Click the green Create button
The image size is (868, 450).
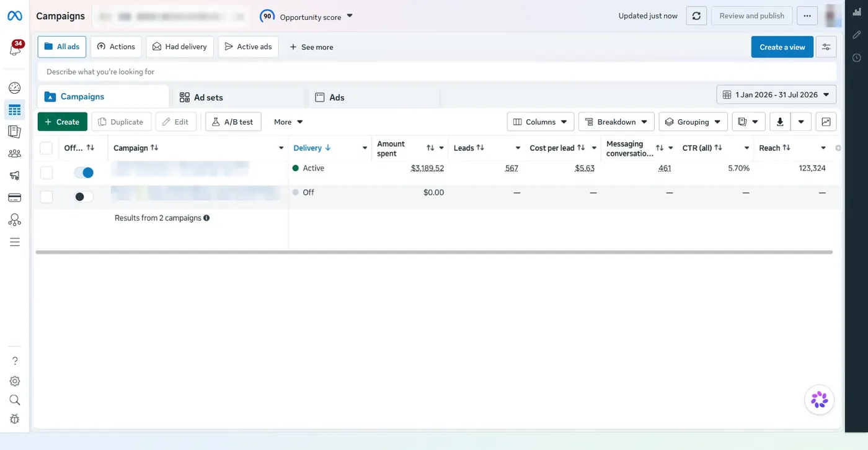[63, 122]
